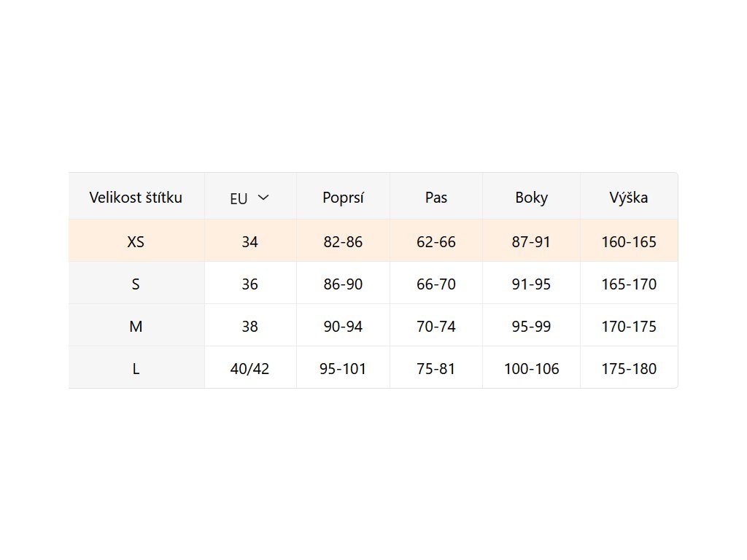Click the Boky column header
The width and height of the screenshot is (747, 560).
tap(531, 197)
